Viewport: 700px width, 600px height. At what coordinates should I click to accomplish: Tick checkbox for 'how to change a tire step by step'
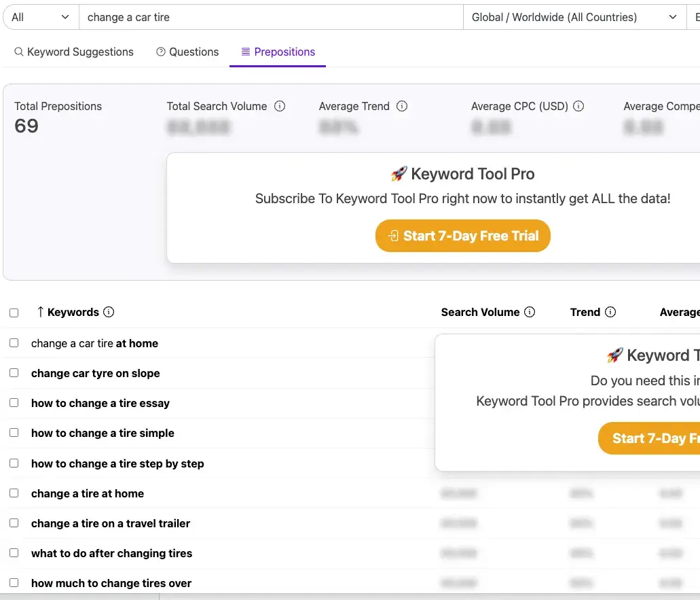pyautogui.click(x=14, y=463)
